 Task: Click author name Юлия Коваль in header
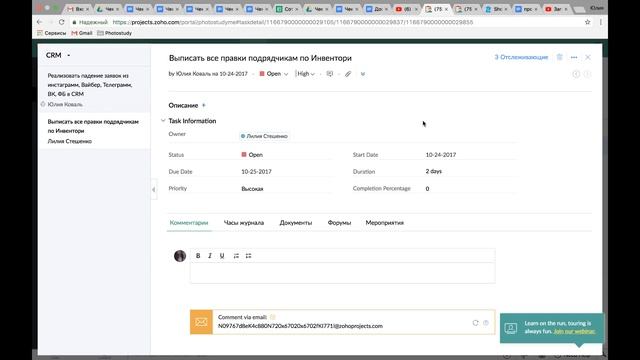[x=193, y=74]
